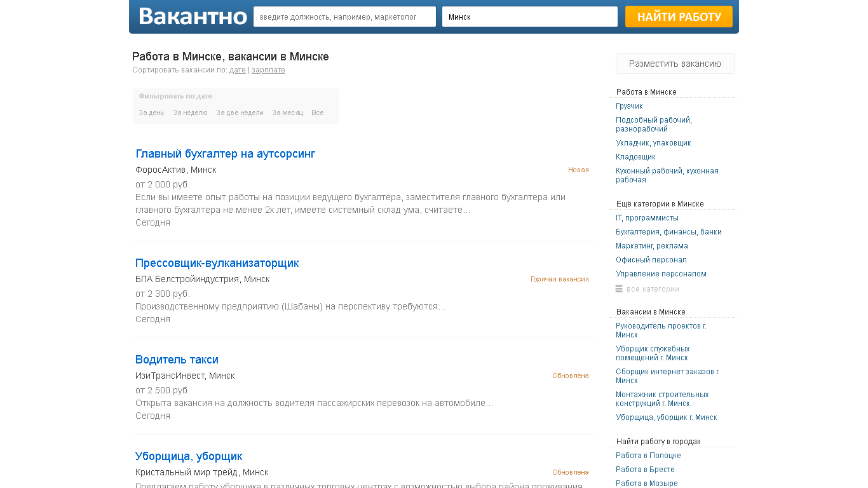This screenshot has height=488, width=868.
Task: Filter vacancies За две недели
Action: [240, 112]
